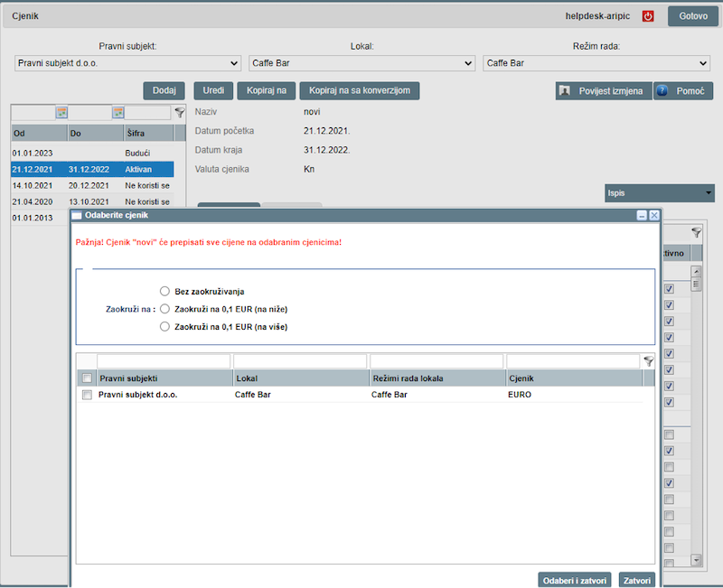Select Bez zaokruživanja radio option

tap(164, 291)
